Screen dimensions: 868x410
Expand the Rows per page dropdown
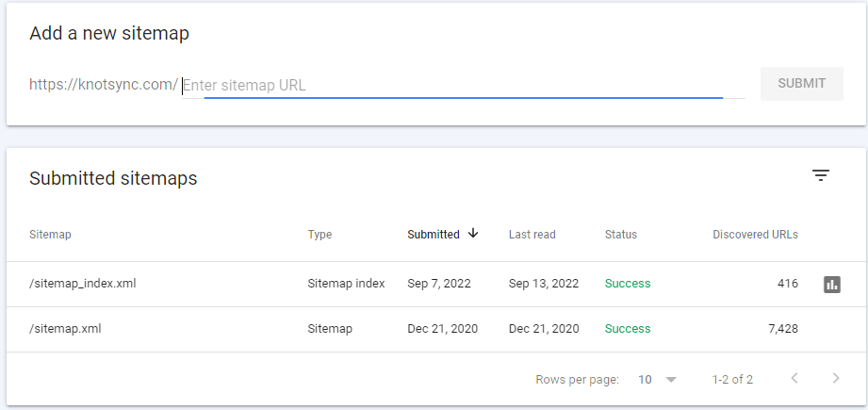[658, 379]
